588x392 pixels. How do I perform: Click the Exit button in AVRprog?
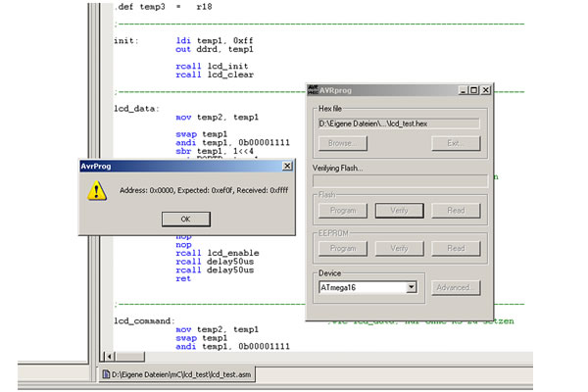coord(456,143)
